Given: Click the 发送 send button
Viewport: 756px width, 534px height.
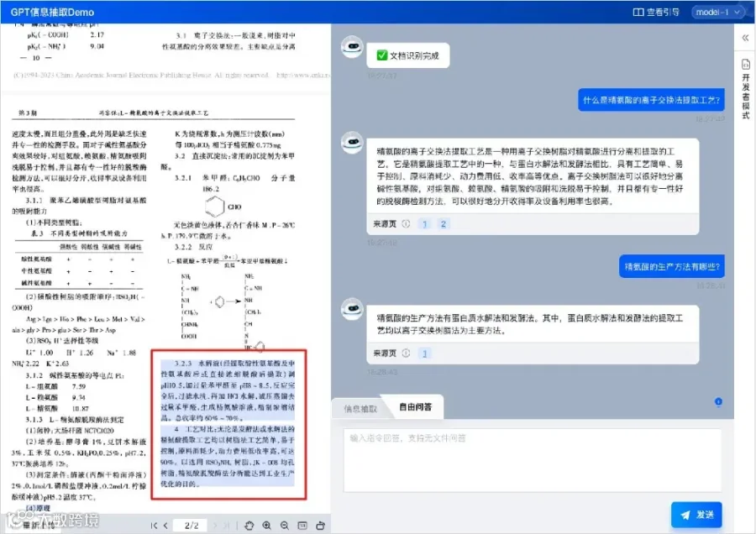Looking at the screenshot, I should (x=696, y=515).
